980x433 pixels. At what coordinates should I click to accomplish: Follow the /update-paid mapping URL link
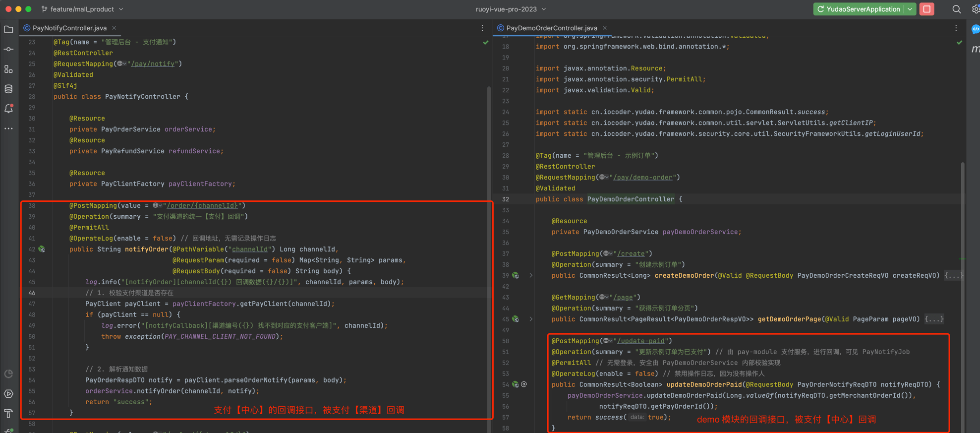[x=641, y=341]
